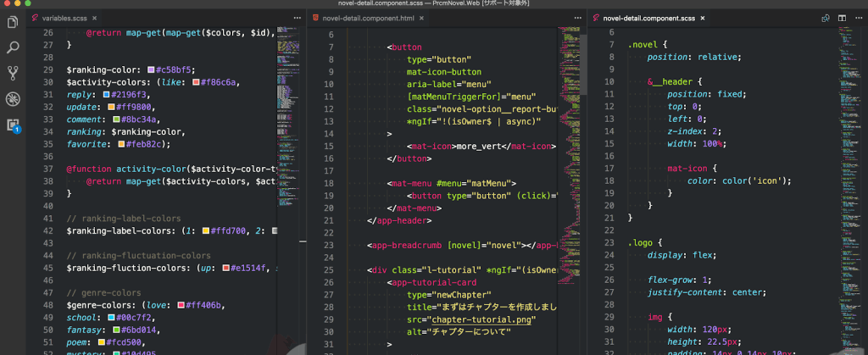Screen dimensions: 868x355
Task: Click the split editor icon
Action: pyautogui.click(x=842, y=19)
